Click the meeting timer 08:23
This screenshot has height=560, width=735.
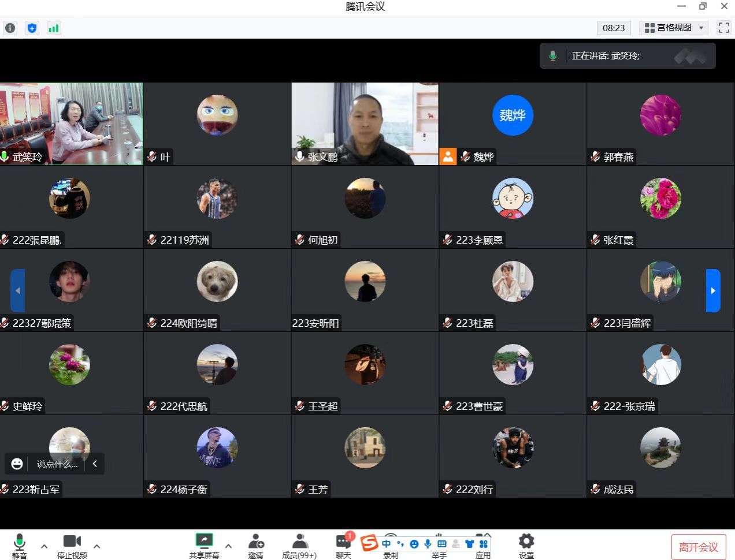click(614, 28)
